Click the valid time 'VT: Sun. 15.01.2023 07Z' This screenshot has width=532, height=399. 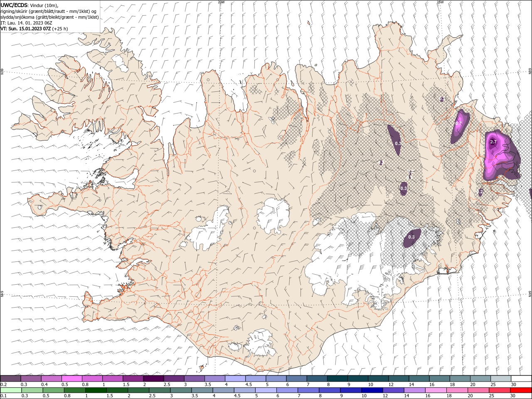click(25, 29)
